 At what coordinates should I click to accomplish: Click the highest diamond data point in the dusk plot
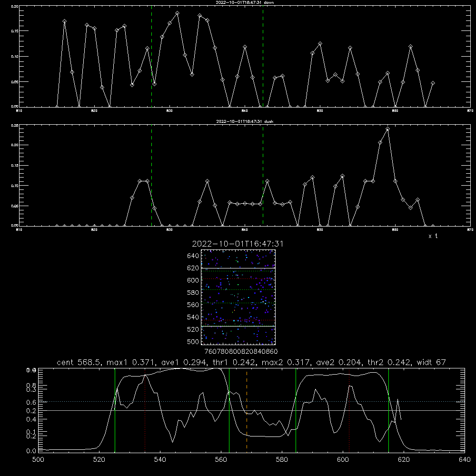(x=387, y=129)
